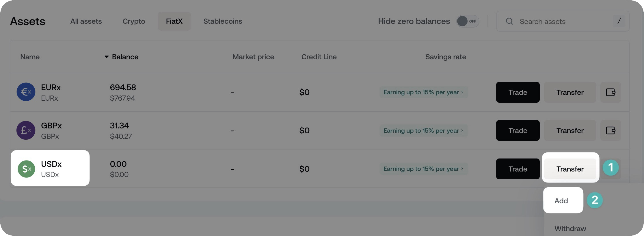Viewport: 644px width, 236px height.
Task: Toggle Hide zero balances switch
Action: (x=468, y=21)
